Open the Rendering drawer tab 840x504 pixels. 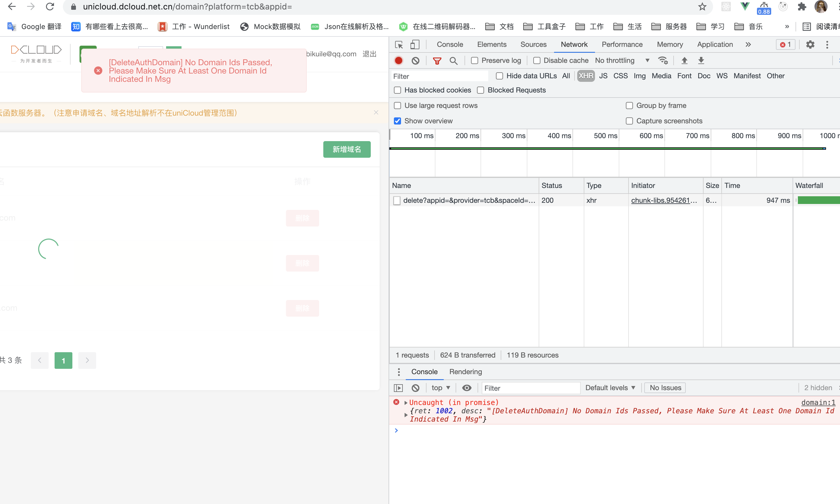[x=465, y=371]
